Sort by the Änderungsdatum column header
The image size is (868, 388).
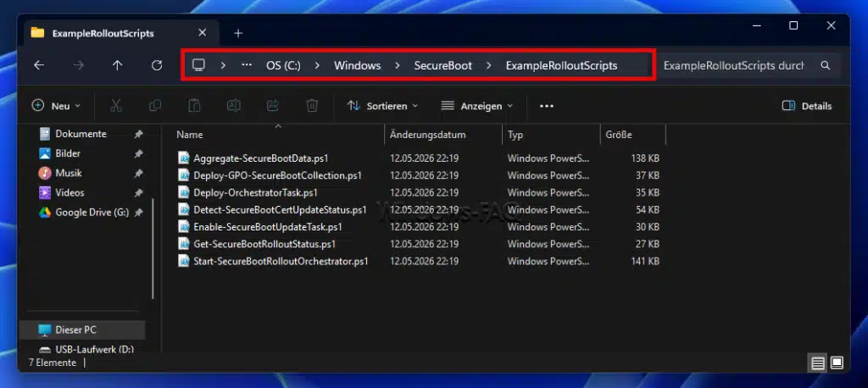(442, 135)
